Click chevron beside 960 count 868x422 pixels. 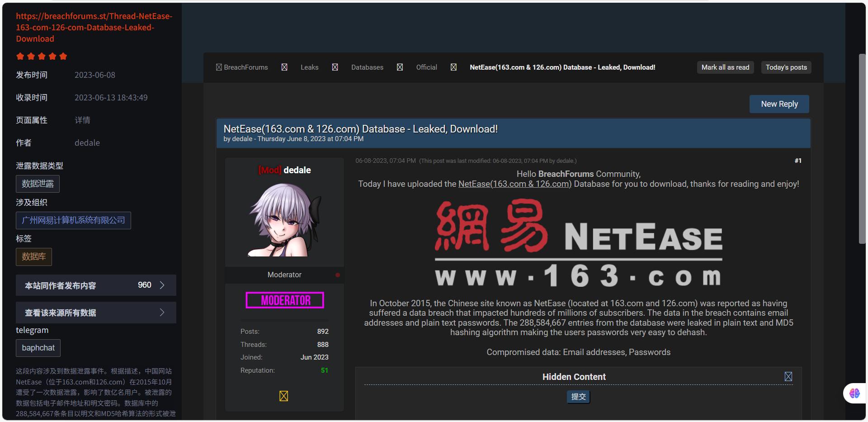pyautogui.click(x=162, y=285)
